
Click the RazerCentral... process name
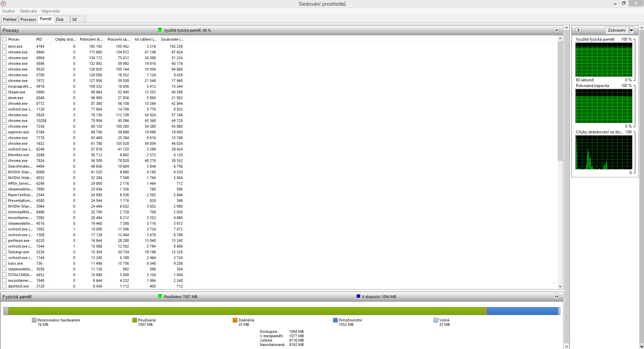tap(20, 195)
